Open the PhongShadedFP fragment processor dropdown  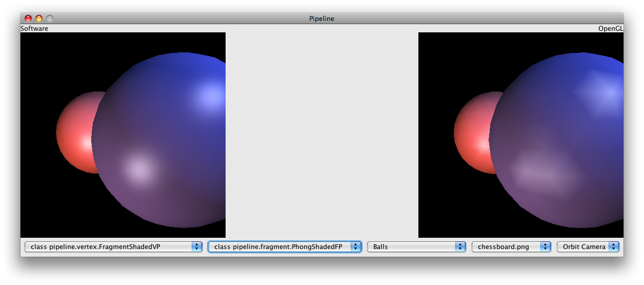pyautogui.click(x=285, y=247)
